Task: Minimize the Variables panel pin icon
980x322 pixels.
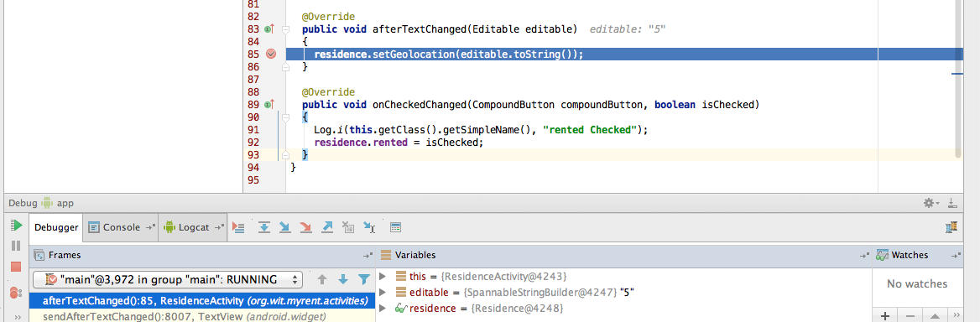Action: pos(864,255)
